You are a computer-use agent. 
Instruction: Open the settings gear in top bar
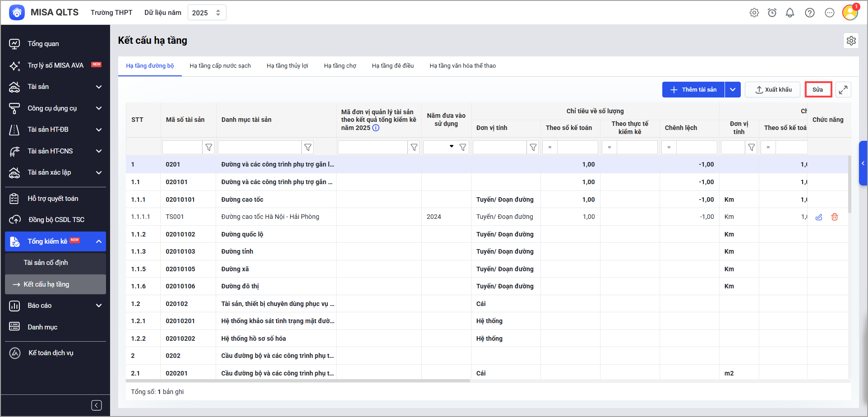point(754,13)
